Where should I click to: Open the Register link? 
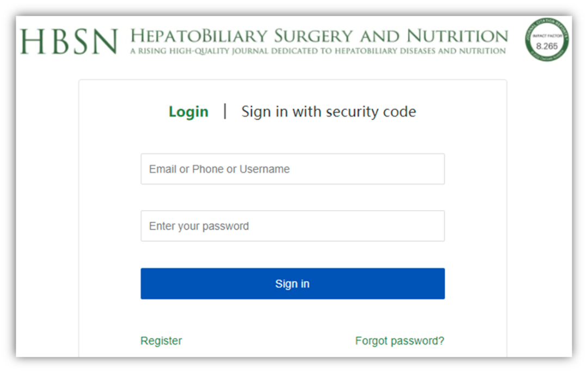click(161, 341)
